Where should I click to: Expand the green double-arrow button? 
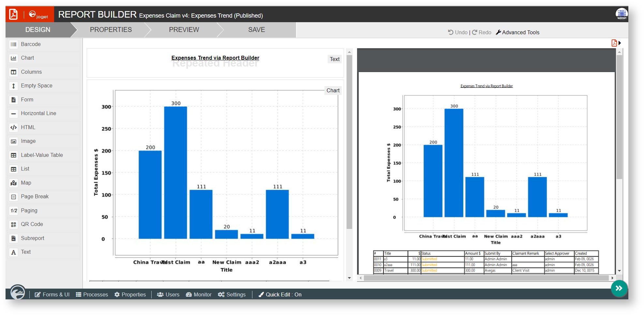[619, 288]
